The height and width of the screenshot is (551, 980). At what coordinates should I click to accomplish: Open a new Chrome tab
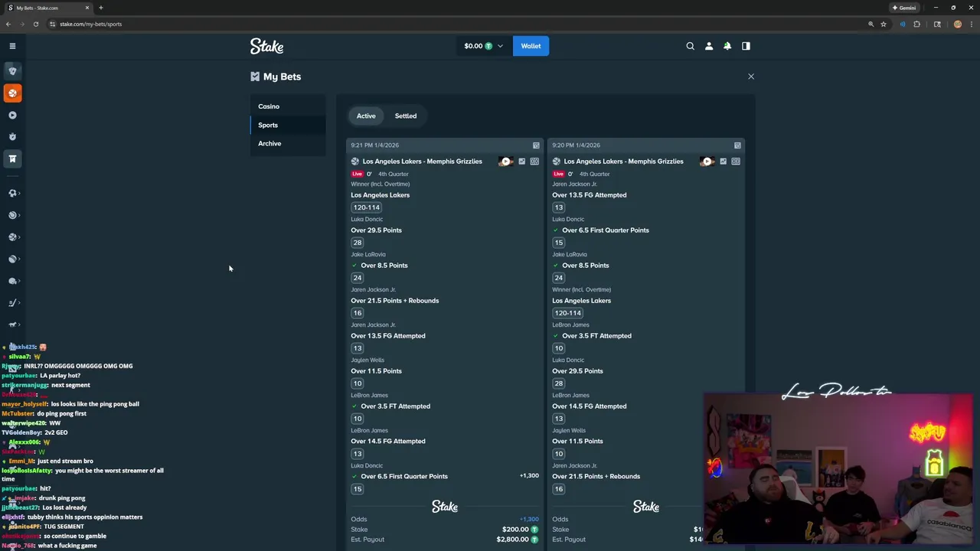click(101, 8)
